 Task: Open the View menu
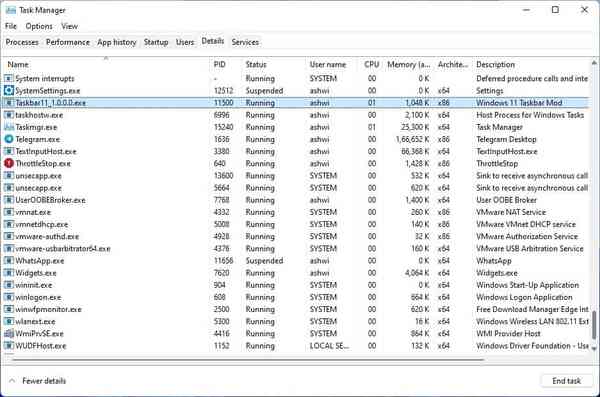(69, 26)
